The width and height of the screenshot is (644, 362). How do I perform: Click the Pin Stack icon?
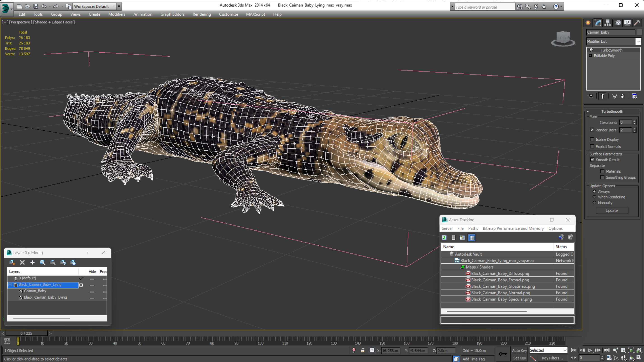pos(591,96)
